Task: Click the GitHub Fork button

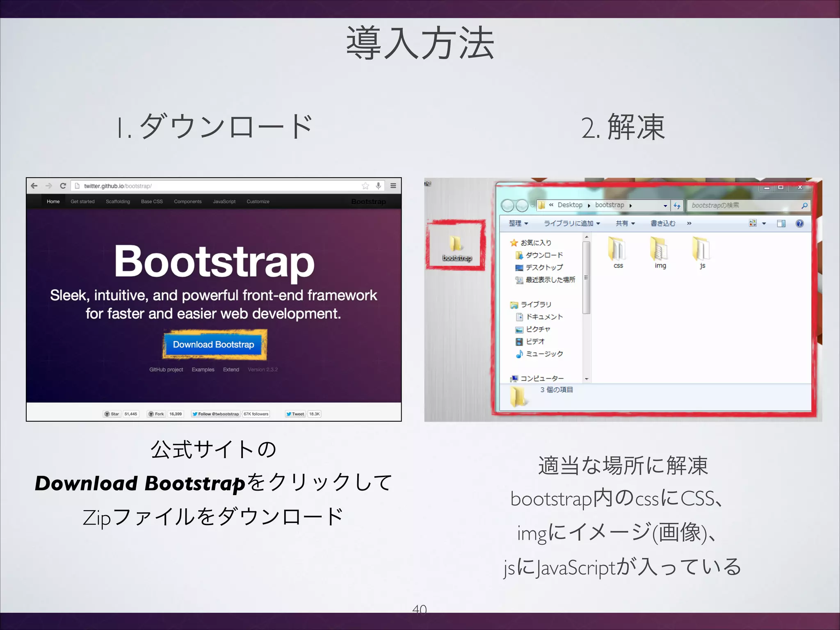Action: tap(156, 414)
